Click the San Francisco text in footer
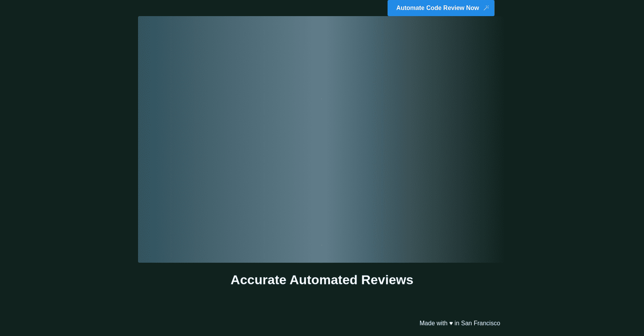This screenshot has width=644, height=336. tap(481, 323)
